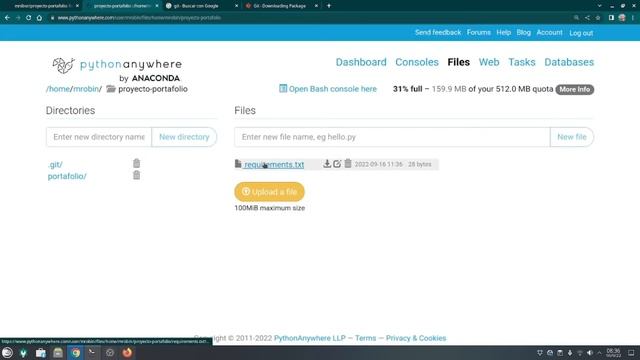This screenshot has width=640, height=360.
Task: Delete the .git directory using trash icon
Action: pos(136,163)
